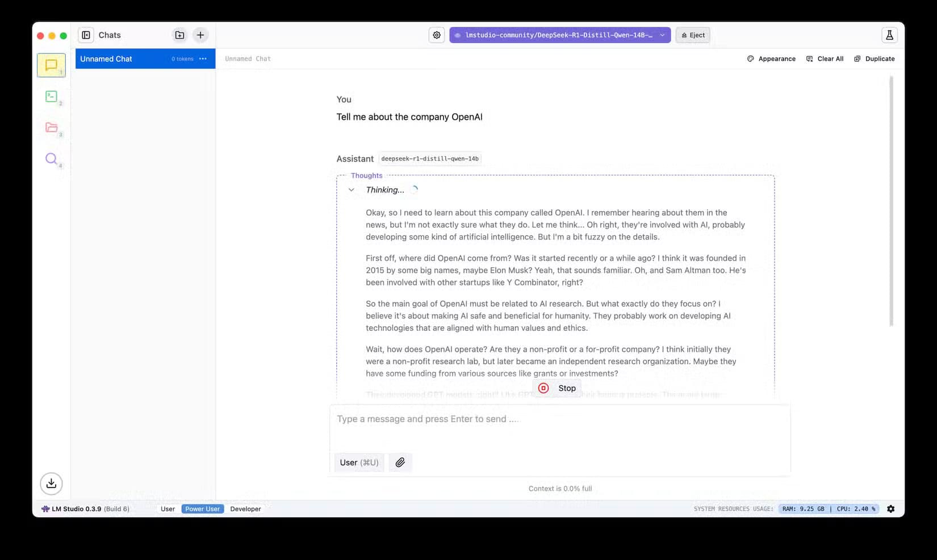Open the loaded model selector dropdown
937x560 pixels.
(560, 35)
